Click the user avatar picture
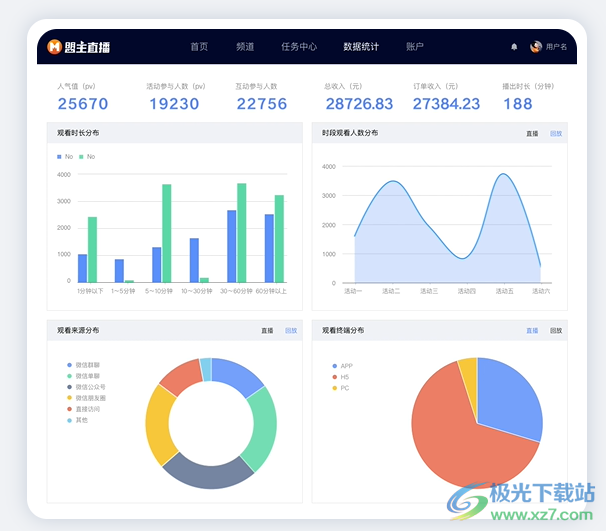The image size is (606, 531). point(536,47)
